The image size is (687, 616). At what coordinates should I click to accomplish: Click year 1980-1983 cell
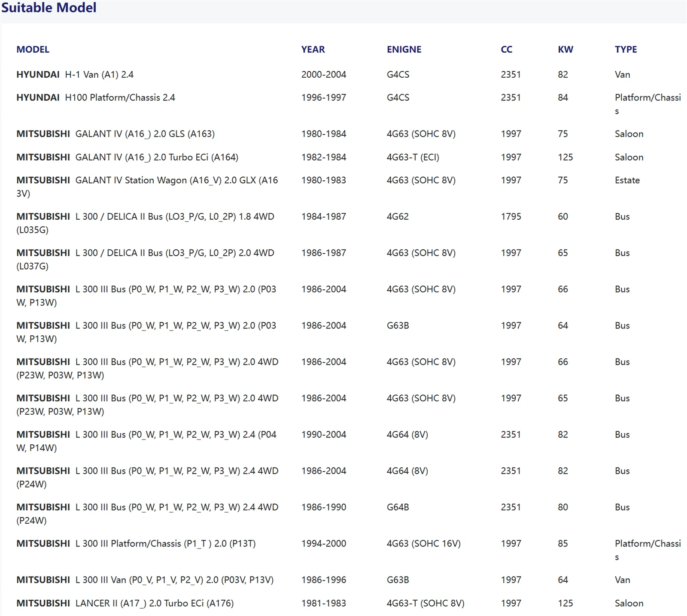324,180
